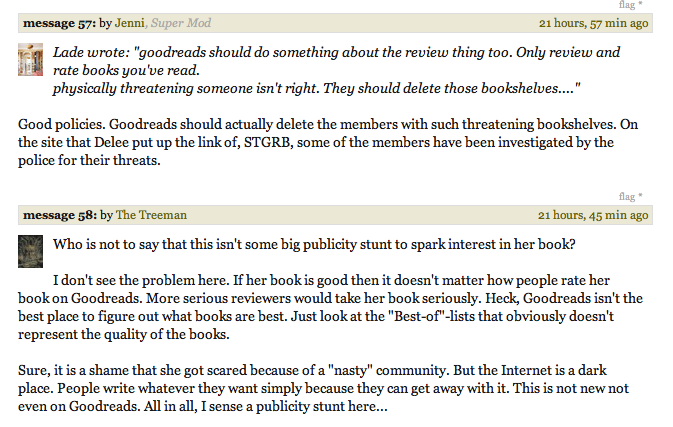Click the 'Super Mod' title beside Jenni
The height and width of the screenshot is (427, 673).
181,23
